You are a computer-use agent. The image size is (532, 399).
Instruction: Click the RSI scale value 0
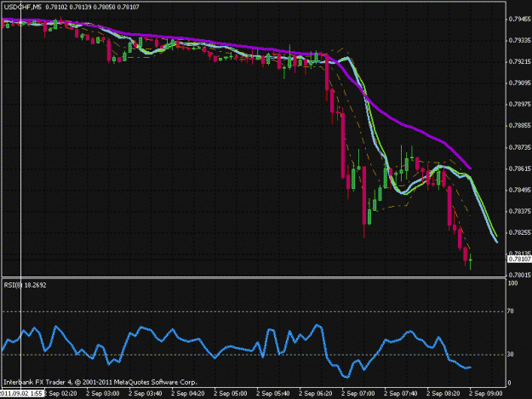coord(509,383)
